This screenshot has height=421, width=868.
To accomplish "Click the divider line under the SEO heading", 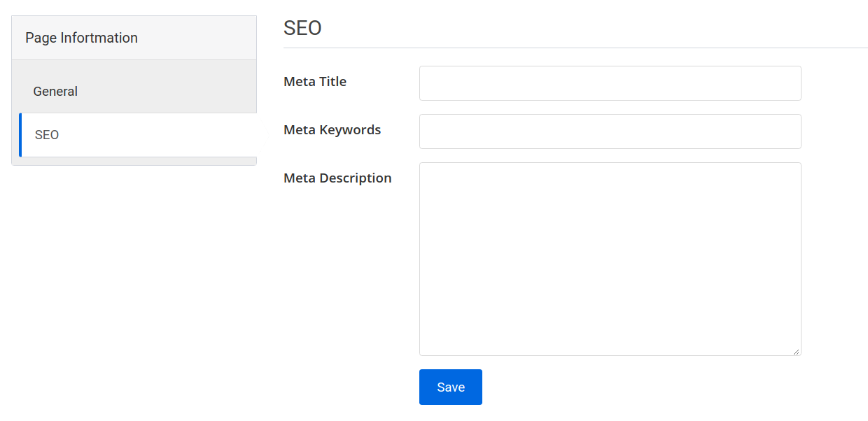I will [574, 48].
